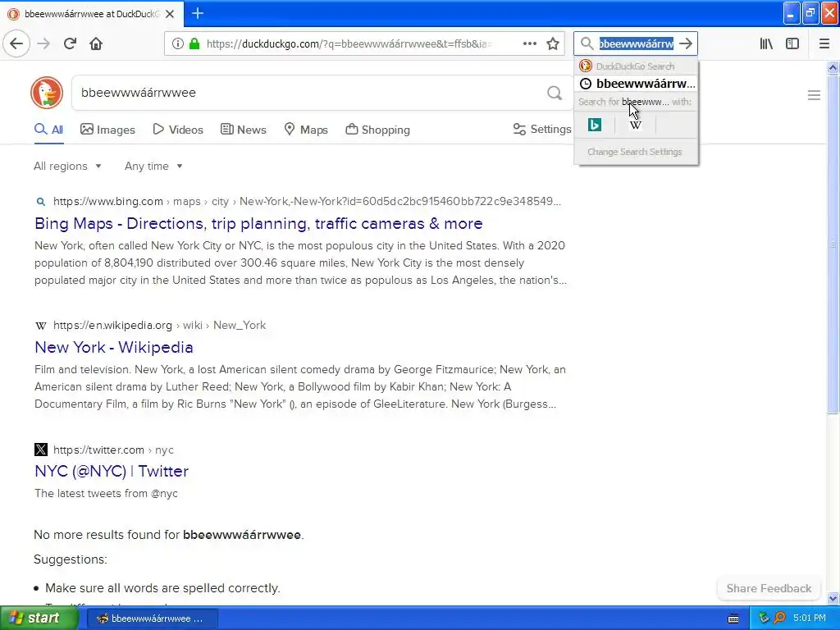Click the orange magnifier system tray icon
Viewport: 840px width, 630px height.
[779, 619]
